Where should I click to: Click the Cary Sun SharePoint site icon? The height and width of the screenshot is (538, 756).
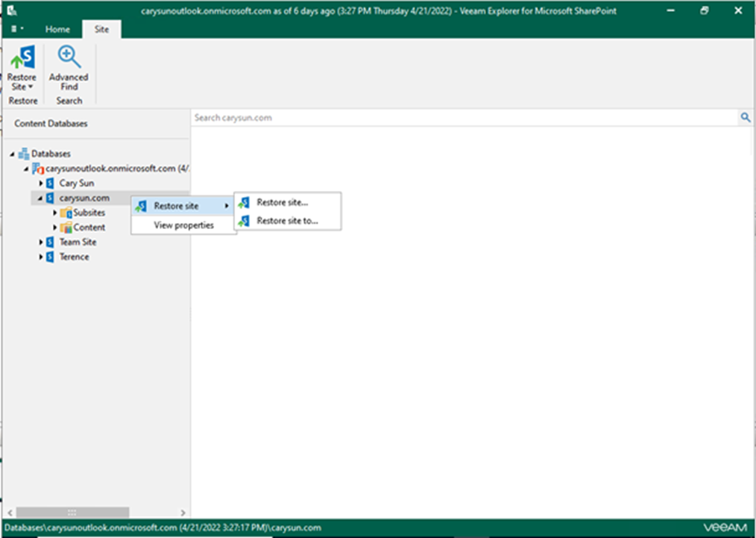(x=50, y=183)
